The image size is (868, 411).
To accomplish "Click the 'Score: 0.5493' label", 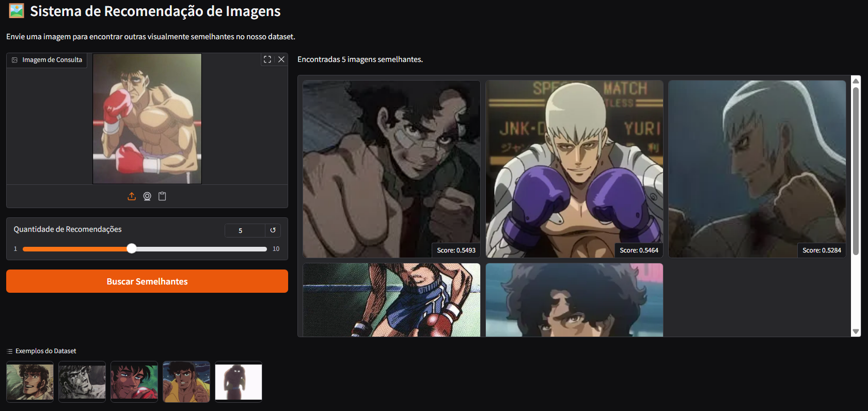I will coord(456,250).
